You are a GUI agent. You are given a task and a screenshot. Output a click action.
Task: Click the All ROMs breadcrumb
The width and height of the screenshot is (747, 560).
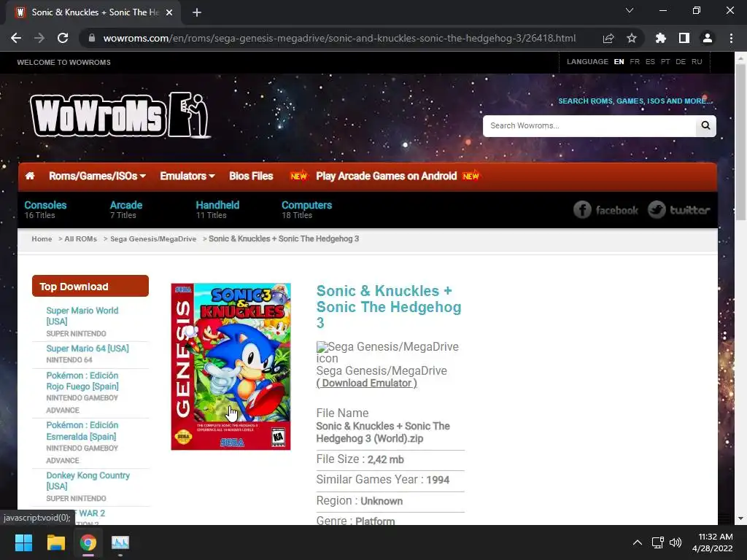[x=80, y=239]
